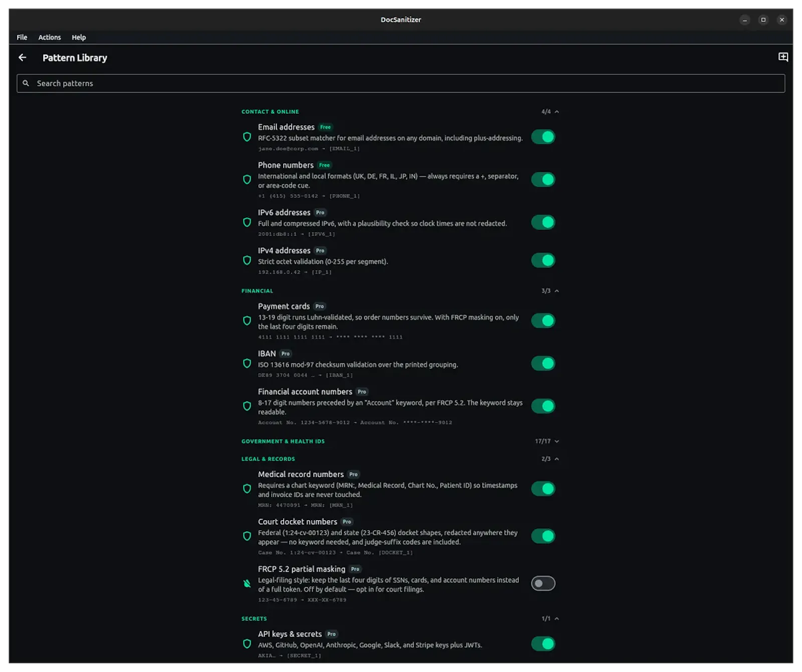
Task: Click the CONTACT & ONLINE section header
Action: 270,112
